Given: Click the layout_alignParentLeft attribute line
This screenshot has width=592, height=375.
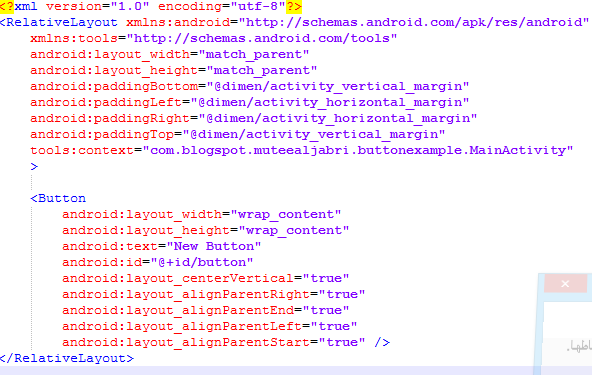Looking at the screenshot, I should click(x=210, y=326).
